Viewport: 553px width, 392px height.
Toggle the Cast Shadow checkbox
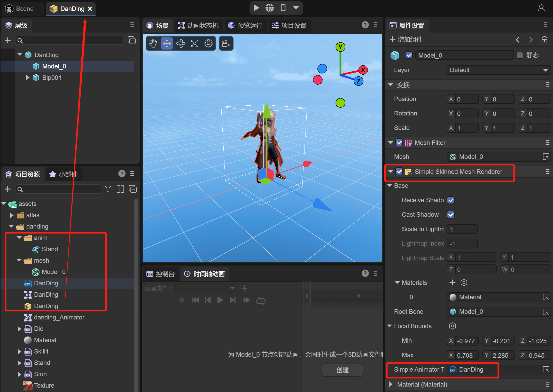(x=451, y=215)
